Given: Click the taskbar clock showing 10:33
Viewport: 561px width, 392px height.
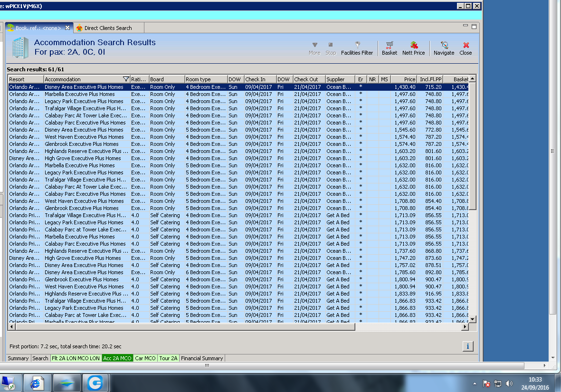Looking at the screenshot, I should click(x=535, y=380).
